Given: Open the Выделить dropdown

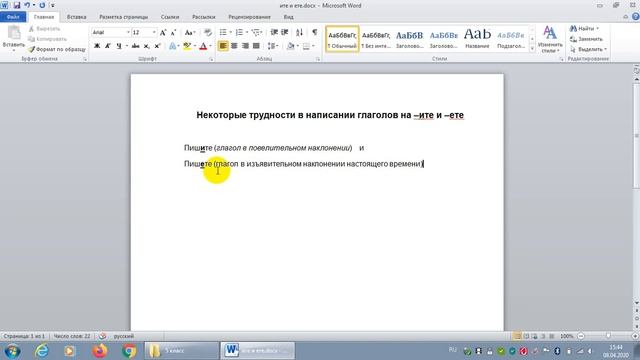Looking at the screenshot, I should 588,49.
